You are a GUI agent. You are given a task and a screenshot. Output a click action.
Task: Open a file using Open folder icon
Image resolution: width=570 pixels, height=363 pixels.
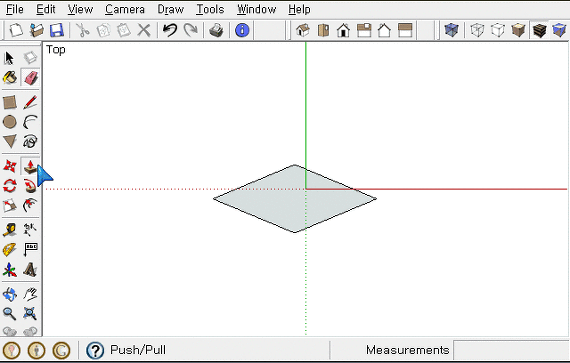click(x=36, y=30)
